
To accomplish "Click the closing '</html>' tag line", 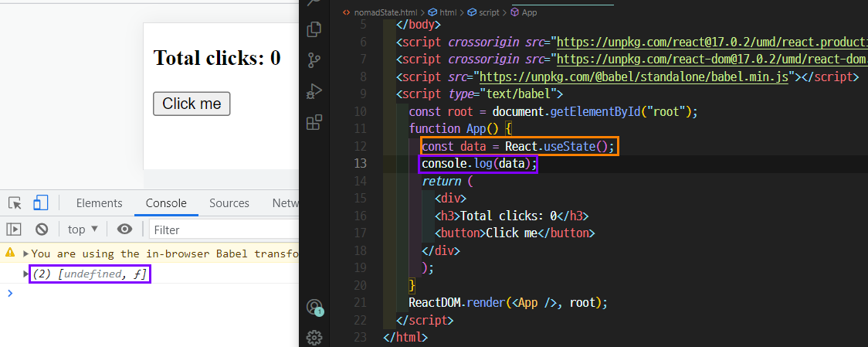I will (405, 336).
